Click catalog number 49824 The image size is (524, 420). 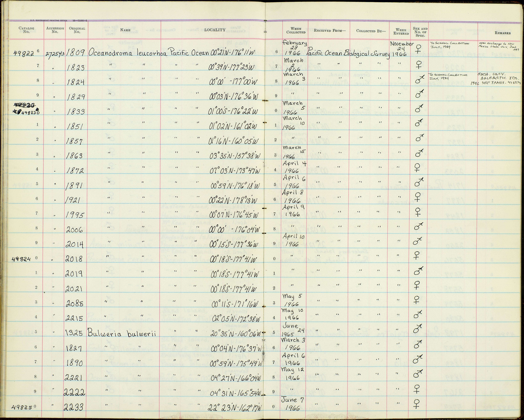(21, 259)
